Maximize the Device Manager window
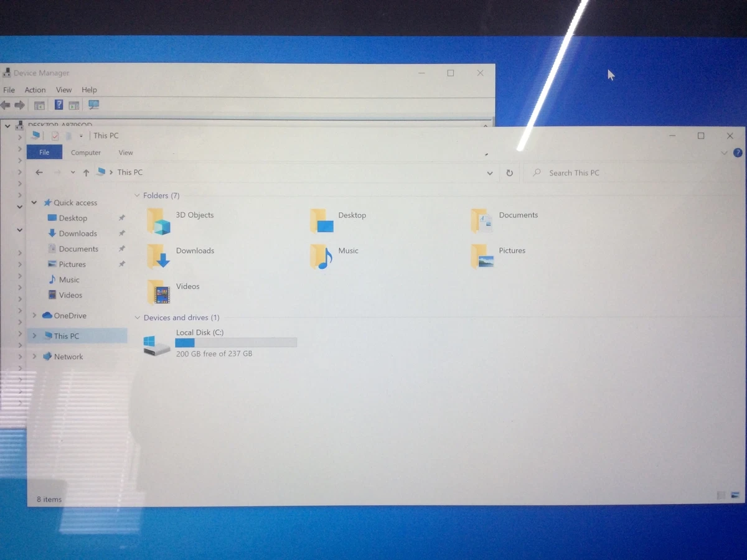Image resolution: width=747 pixels, height=560 pixels. (451, 73)
